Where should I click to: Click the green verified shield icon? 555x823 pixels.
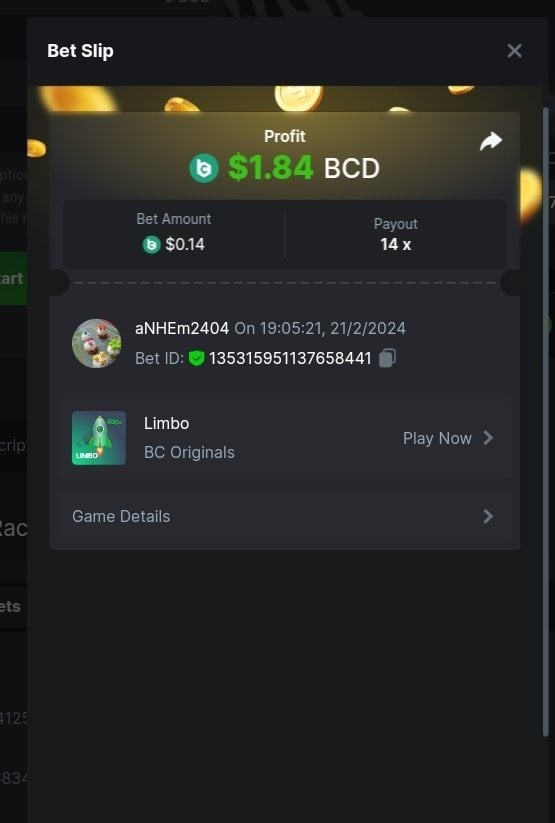[196, 358]
